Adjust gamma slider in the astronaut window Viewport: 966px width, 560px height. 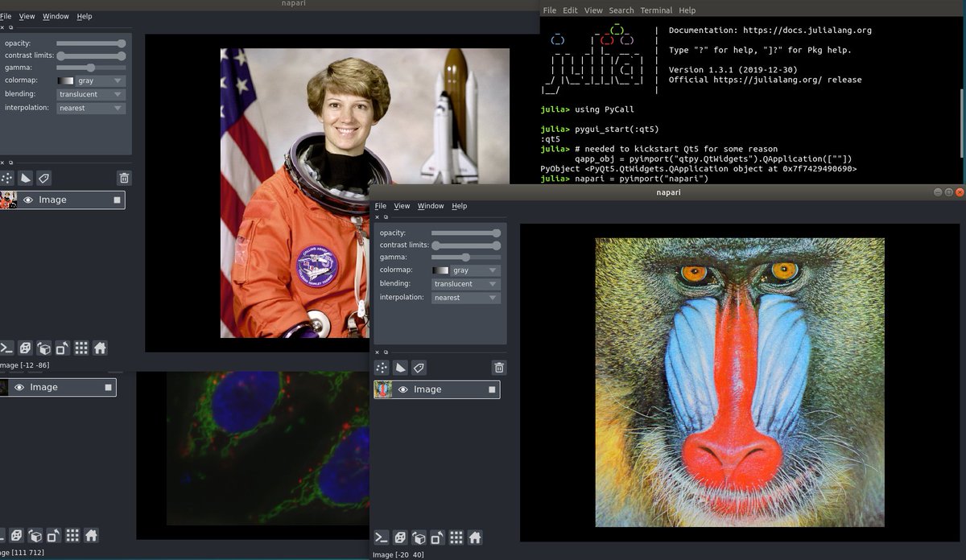pyautogui.click(x=91, y=68)
